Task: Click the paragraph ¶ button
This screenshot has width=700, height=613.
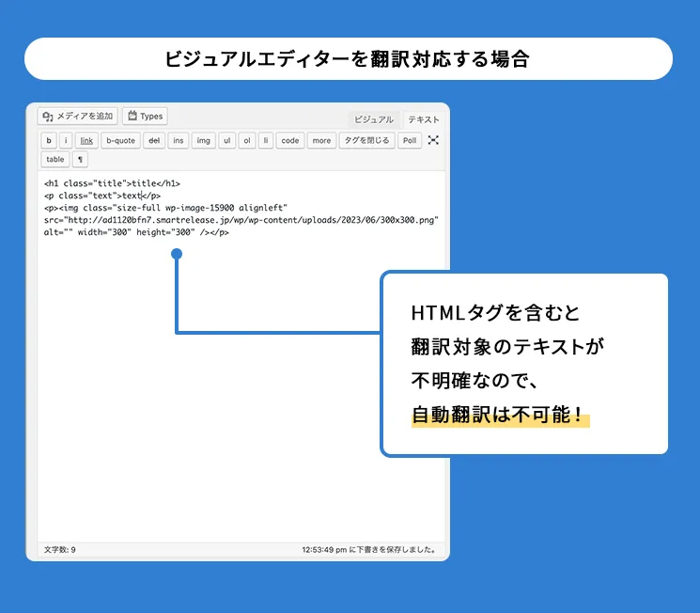Action: click(81, 159)
